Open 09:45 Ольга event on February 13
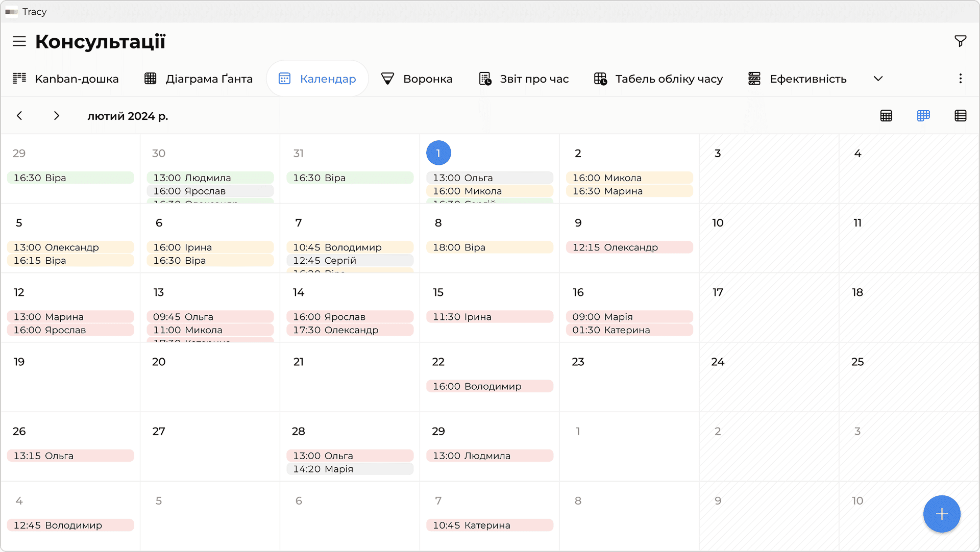 pos(210,316)
